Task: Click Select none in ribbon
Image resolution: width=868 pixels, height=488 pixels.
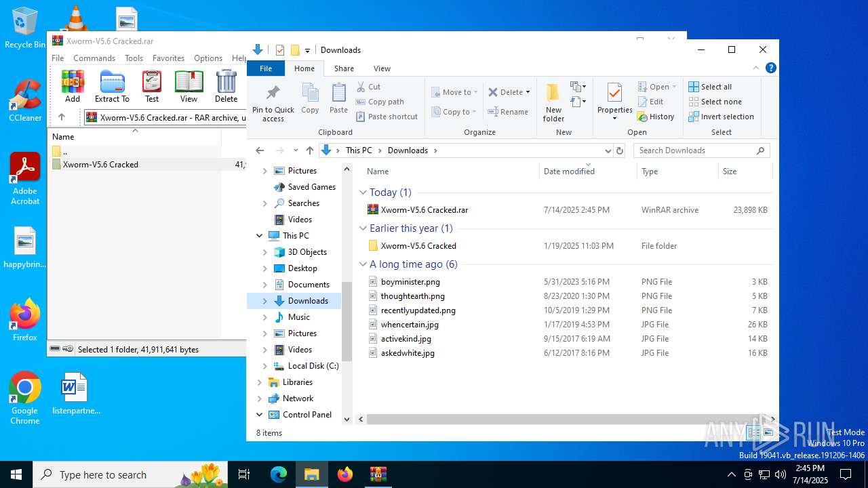Action: [x=715, y=102]
